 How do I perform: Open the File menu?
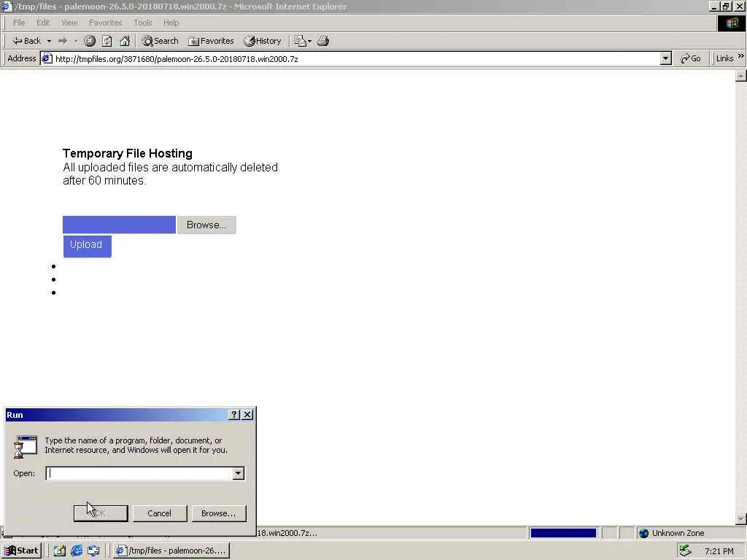19,23
